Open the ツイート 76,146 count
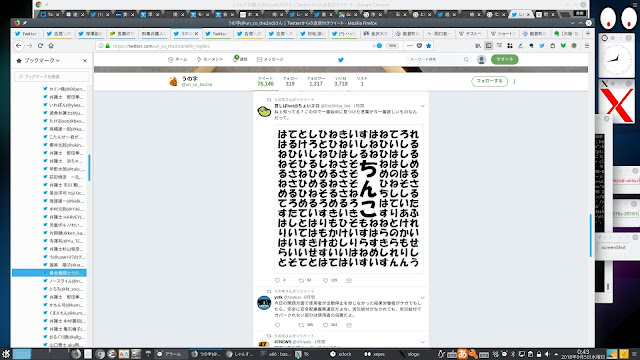Viewport: 640px width, 360px height. [x=265, y=81]
